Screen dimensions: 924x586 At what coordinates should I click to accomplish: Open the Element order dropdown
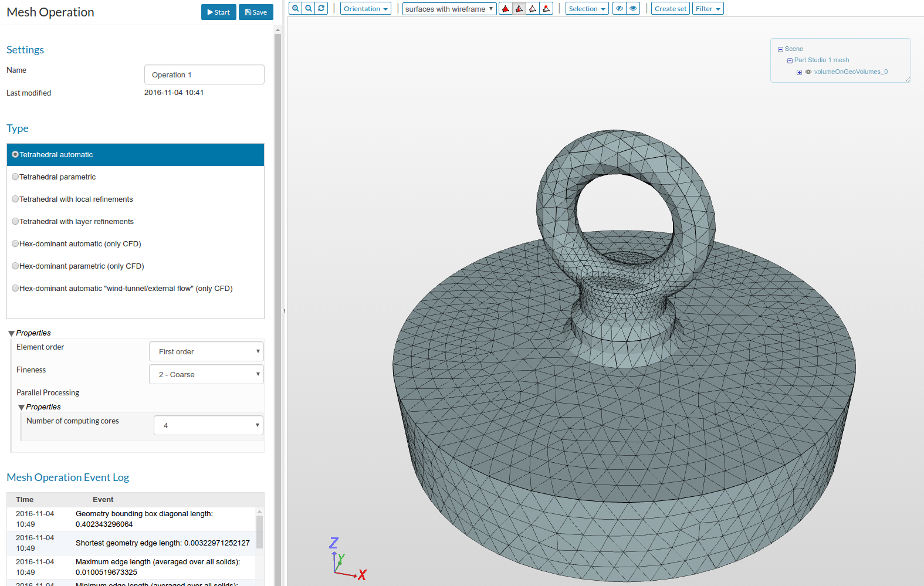coord(206,351)
